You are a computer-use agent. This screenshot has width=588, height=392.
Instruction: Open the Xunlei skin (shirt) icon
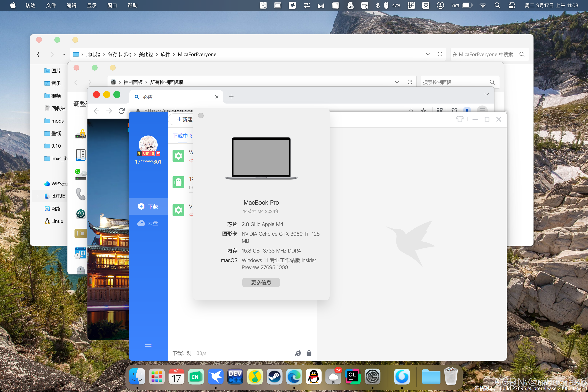coord(460,119)
